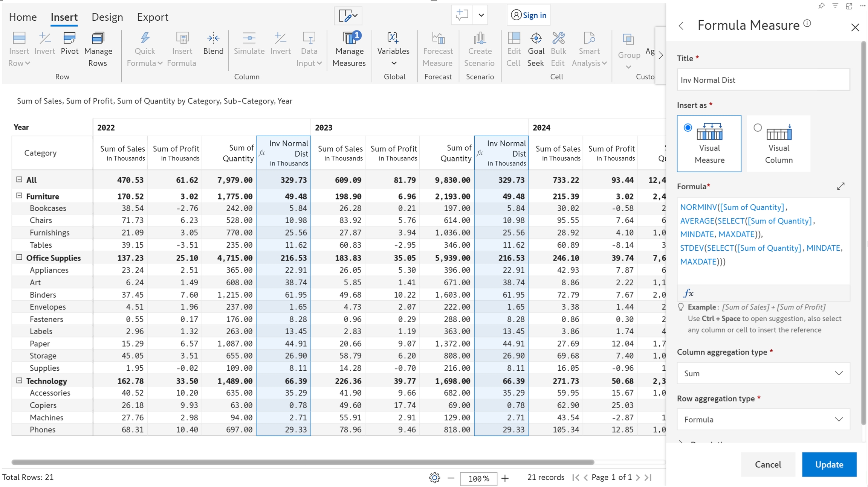Screen dimensions: 868x487
Task: Collapse the Office Supplies category row
Action: coord(19,257)
